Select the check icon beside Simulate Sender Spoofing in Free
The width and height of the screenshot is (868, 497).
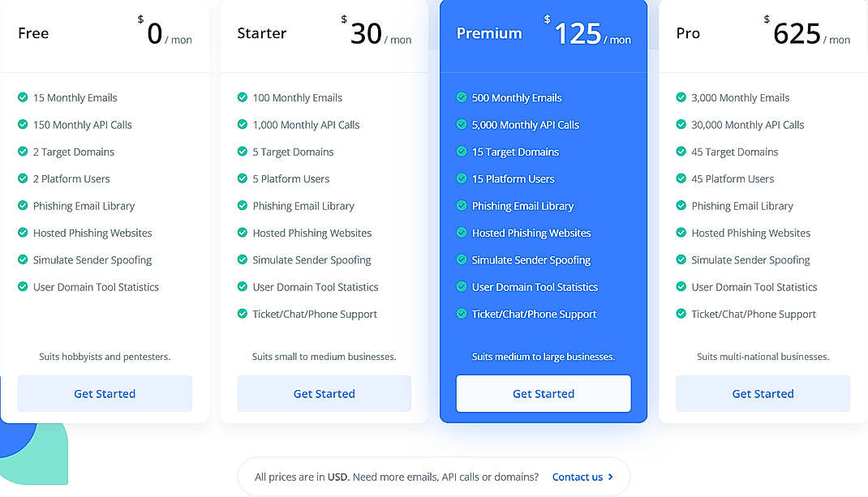coord(22,259)
